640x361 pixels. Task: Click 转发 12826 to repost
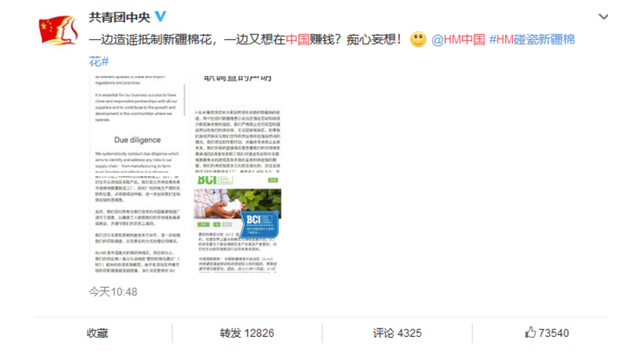point(247,333)
